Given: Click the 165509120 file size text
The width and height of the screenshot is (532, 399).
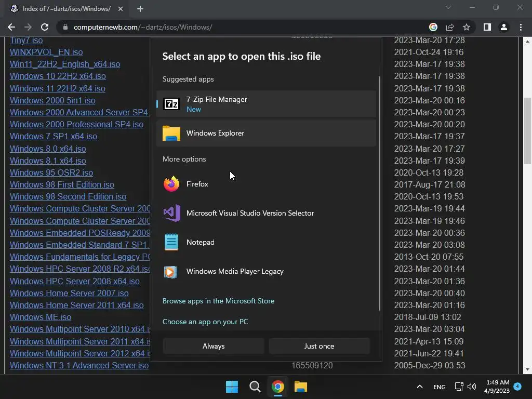Looking at the screenshot, I should point(312,365).
